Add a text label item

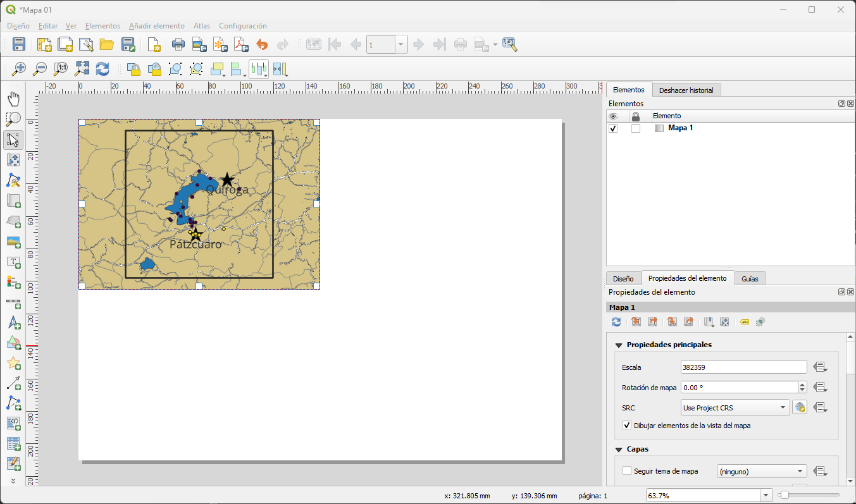pyautogui.click(x=13, y=262)
